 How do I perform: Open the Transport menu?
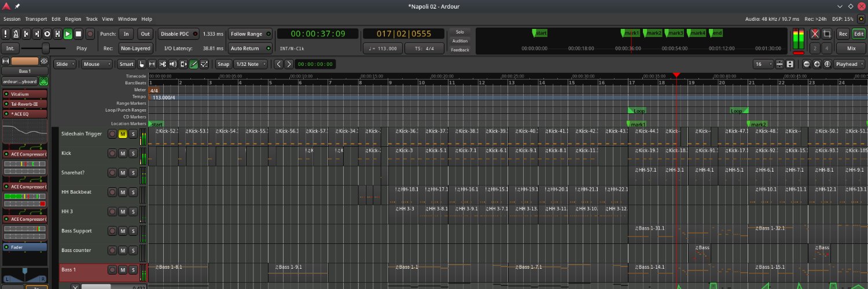[36, 19]
